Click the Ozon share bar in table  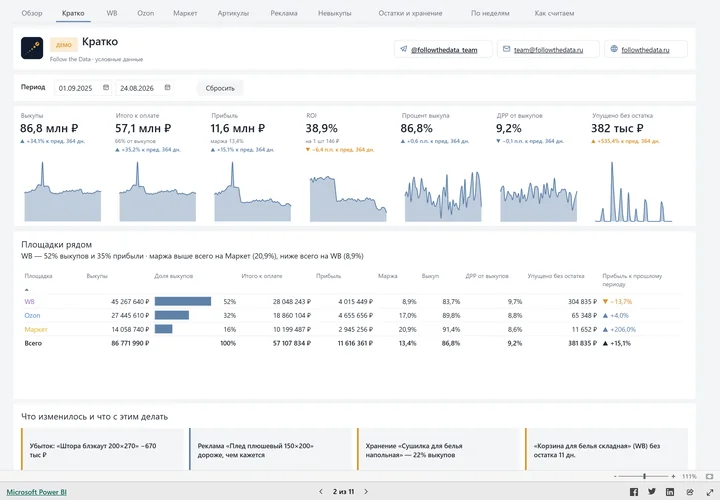click(x=172, y=315)
